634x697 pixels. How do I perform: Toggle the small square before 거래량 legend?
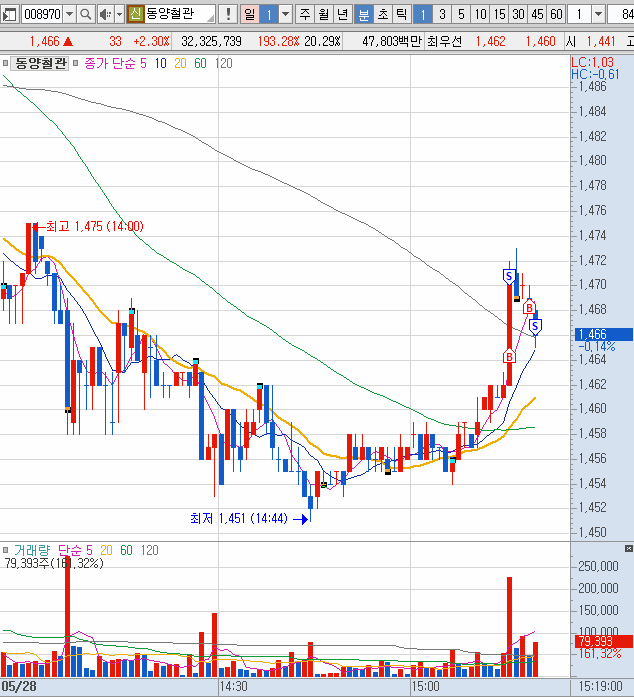tap(6, 550)
